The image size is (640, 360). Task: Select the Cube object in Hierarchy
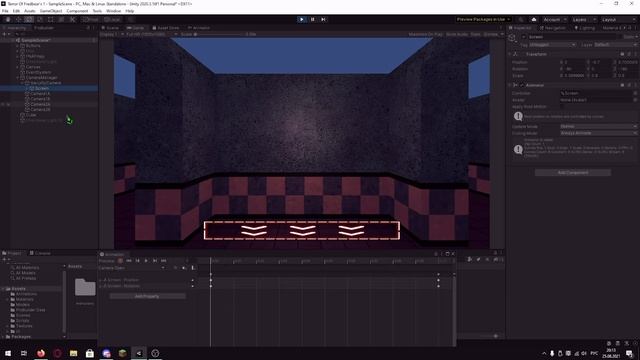31,115
